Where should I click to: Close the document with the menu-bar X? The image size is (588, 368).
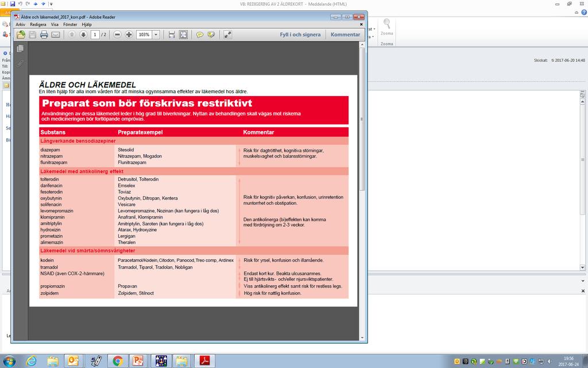[362, 24]
